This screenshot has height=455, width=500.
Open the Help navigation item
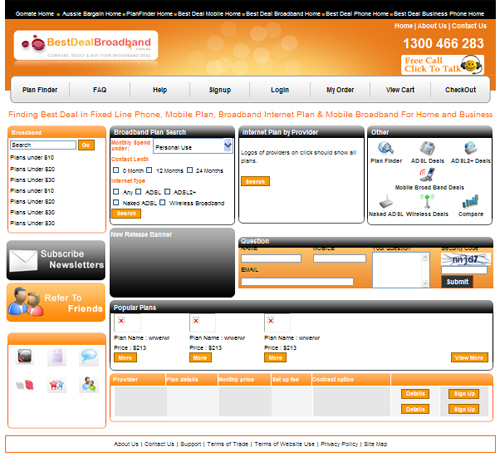tap(160, 90)
